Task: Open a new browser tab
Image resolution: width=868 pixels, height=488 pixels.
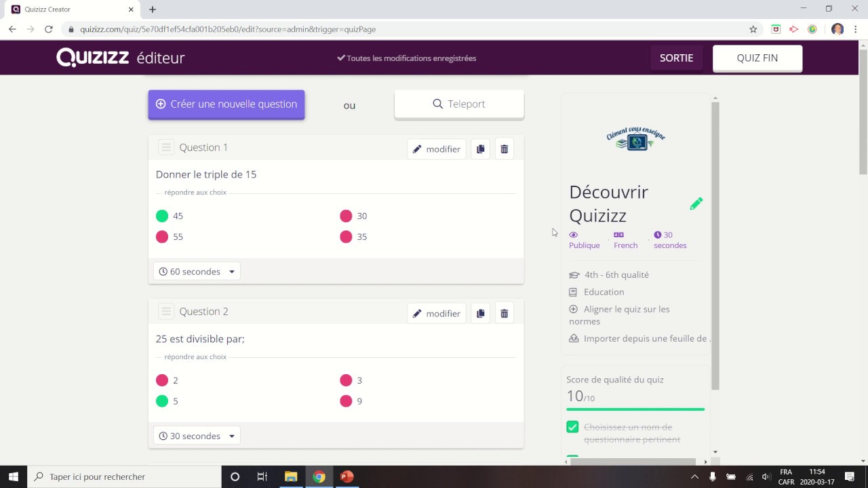Action: pos(153,9)
